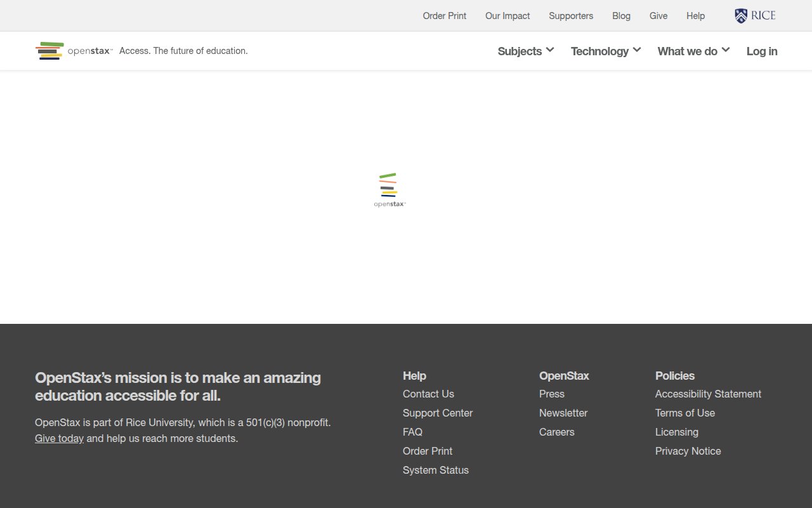The height and width of the screenshot is (508, 812).
Task: Open the FAQ footer link
Action: click(412, 432)
